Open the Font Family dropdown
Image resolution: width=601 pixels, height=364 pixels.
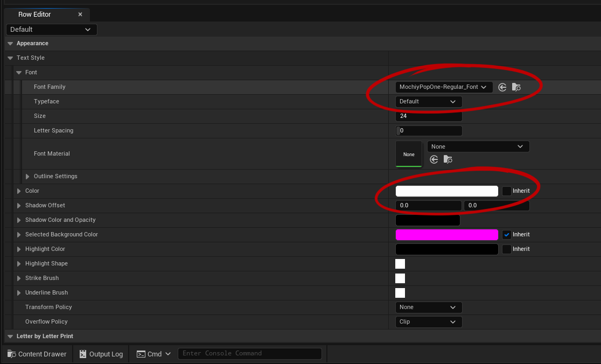tap(444, 87)
